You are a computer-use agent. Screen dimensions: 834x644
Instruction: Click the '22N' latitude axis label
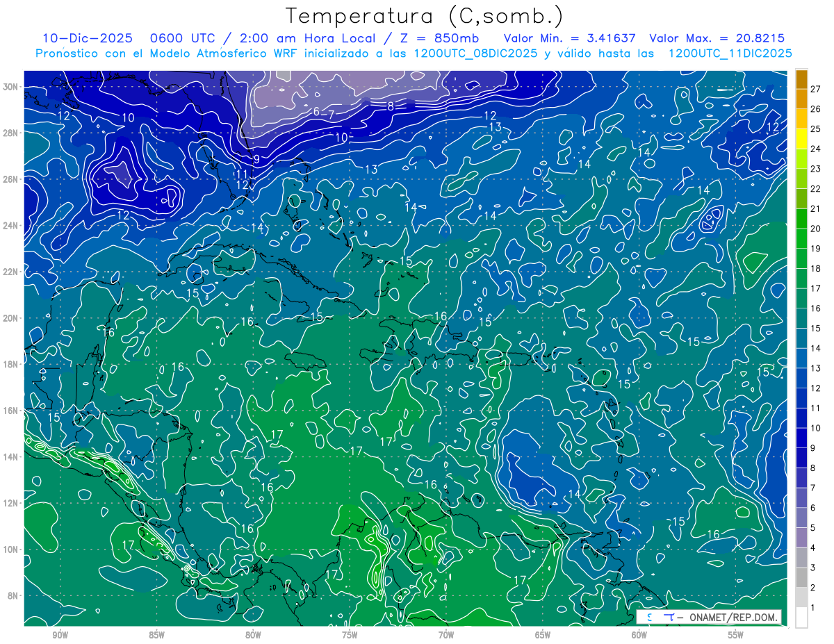(x=12, y=272)
